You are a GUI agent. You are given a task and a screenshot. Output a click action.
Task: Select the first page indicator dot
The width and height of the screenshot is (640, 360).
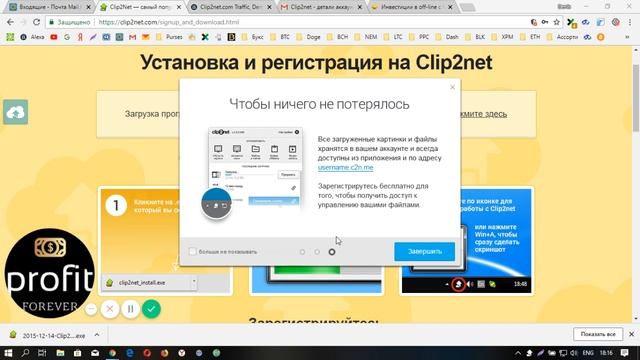(x=302, y=252)
